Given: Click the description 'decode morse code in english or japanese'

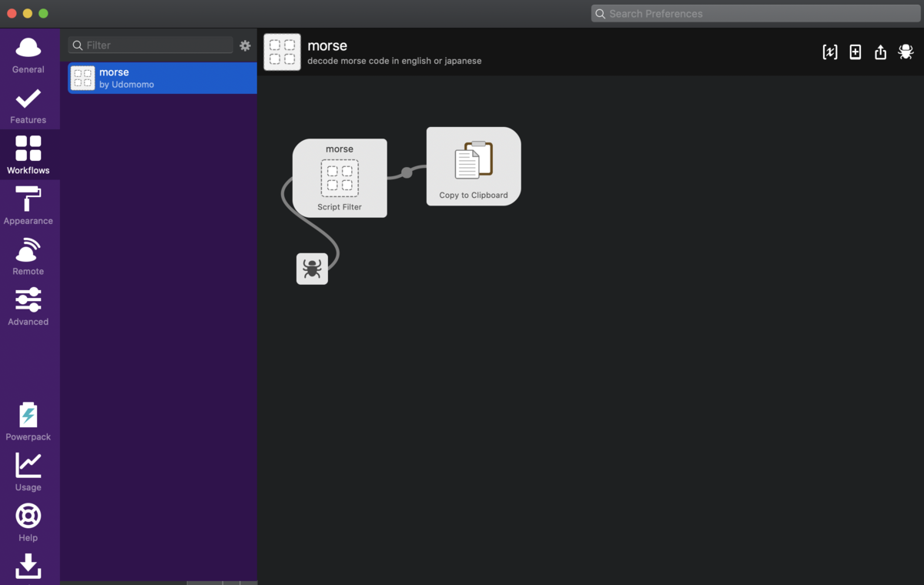Looking at the screenshot, I should click(x=394, y=61).
